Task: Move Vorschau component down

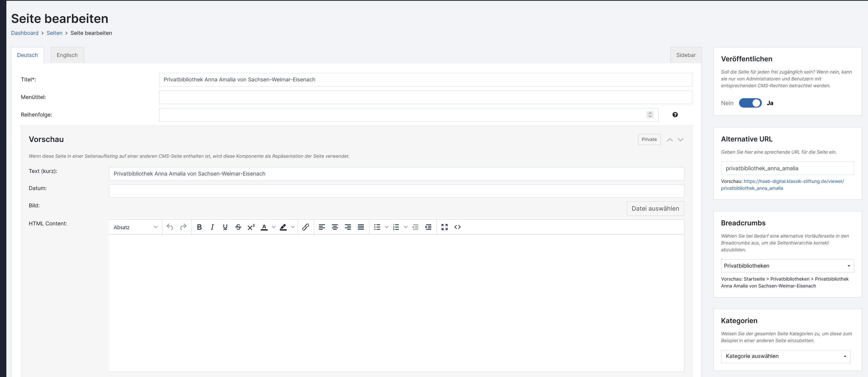Action: point(681,139)
